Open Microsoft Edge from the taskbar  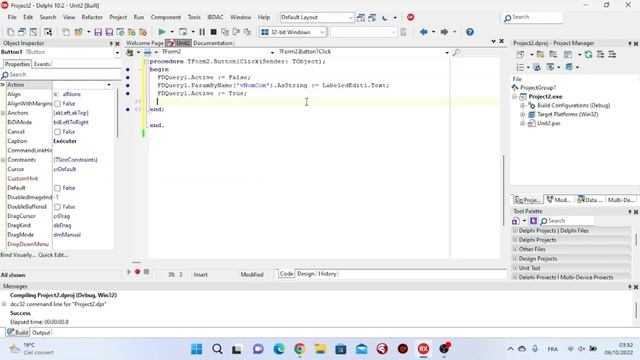click(279, 349)
